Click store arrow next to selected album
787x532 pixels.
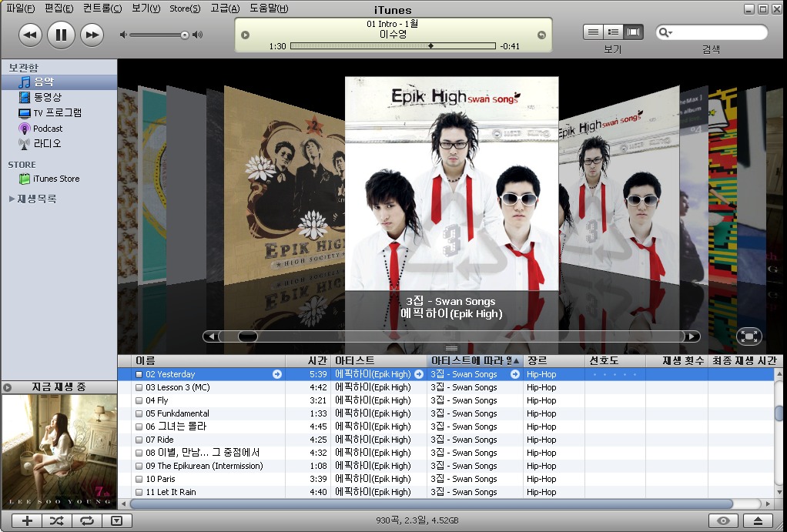click(515, 374)
